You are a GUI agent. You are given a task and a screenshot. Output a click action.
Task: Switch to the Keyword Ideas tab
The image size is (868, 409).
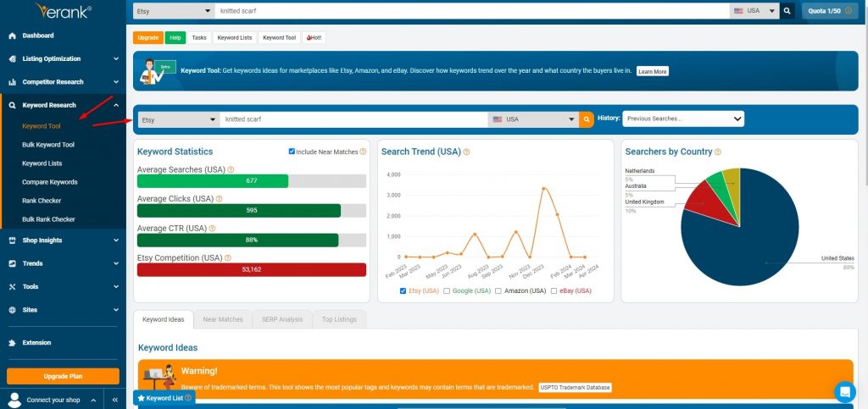164,319
